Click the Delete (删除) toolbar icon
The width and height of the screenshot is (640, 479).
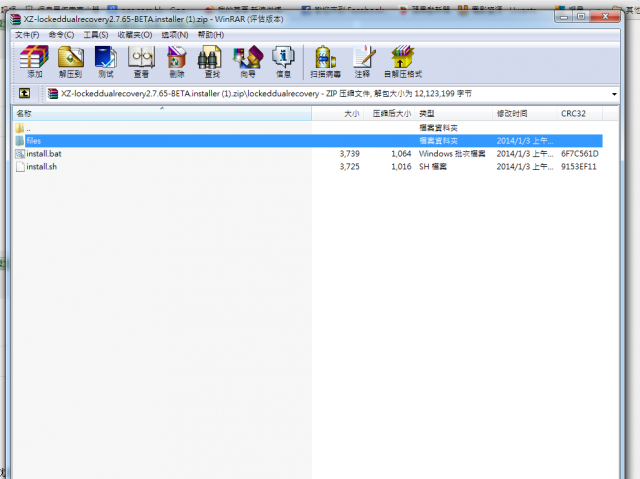coord(177,61)
